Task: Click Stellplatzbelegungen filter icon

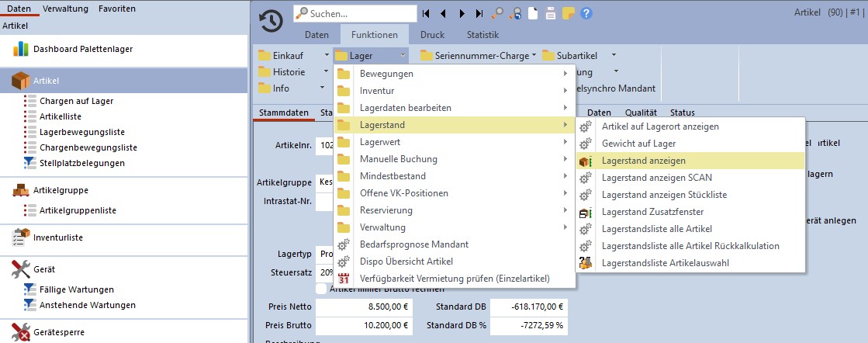Action: [x=30, y=163]
